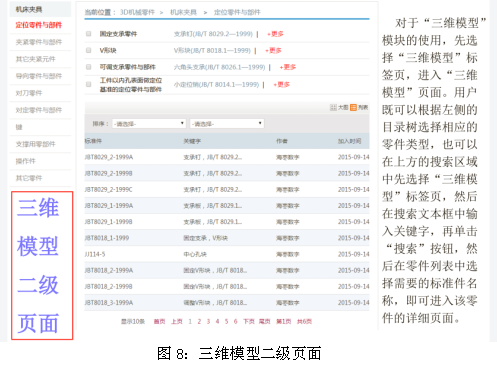
Task: Go to previous page via 上页
Action: pos(177,321)
